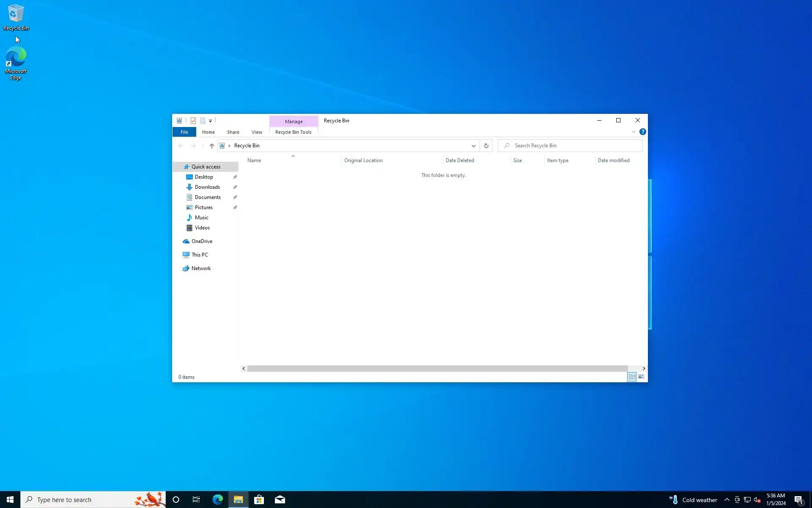Select Downloads in Quick access
812x508 pixels.
207,187
